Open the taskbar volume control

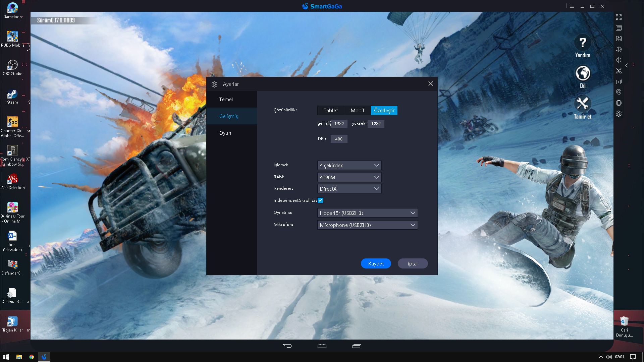pos(609,357)
